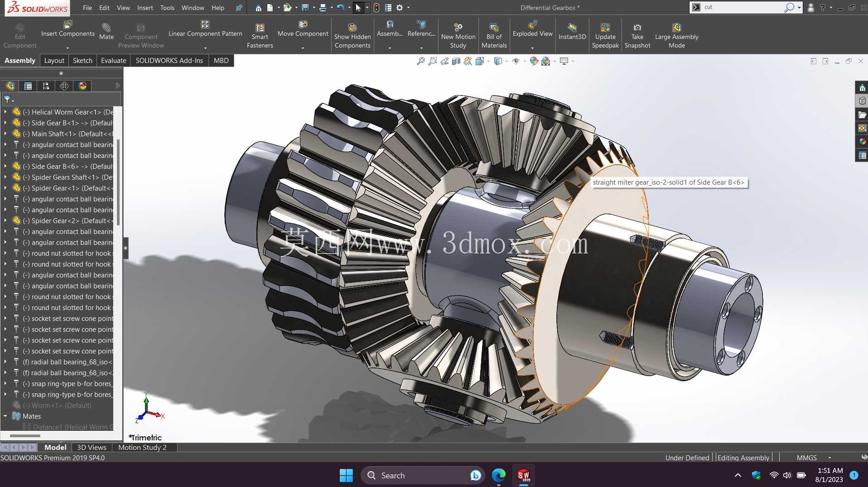Toggle Large Assembly Mode
Viewport: 868px width, 487px height.
[x=676, y=36]
